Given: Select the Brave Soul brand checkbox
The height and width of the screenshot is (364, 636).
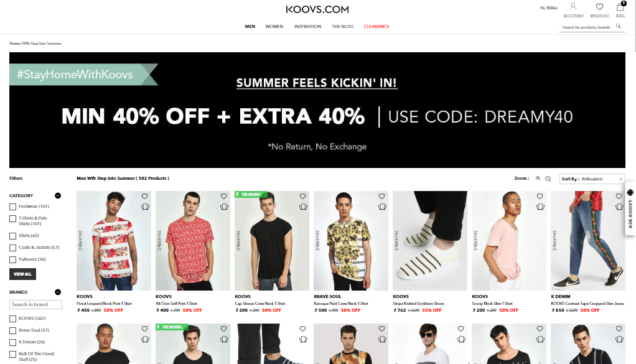Looking at the screenshot, I should click(x=12, y=330).
